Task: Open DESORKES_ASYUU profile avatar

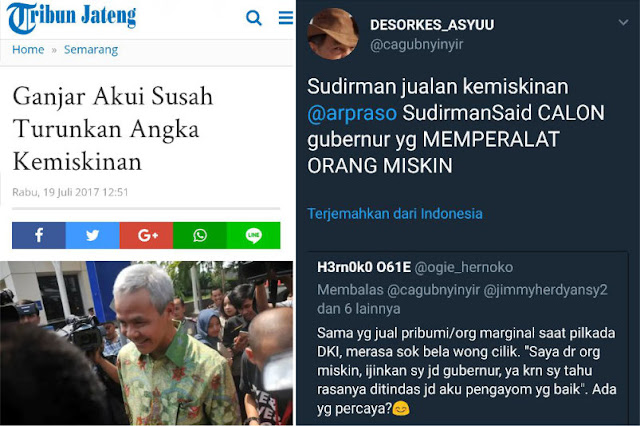Action: click(x=333, y=34)
